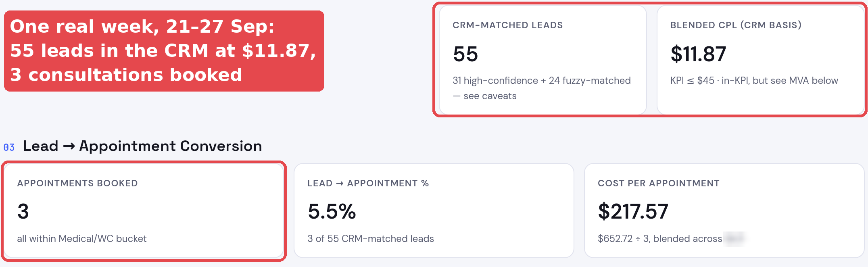868x267 pixels.
Task: Click the $217.57 cost figure
Action: [633, 211]
